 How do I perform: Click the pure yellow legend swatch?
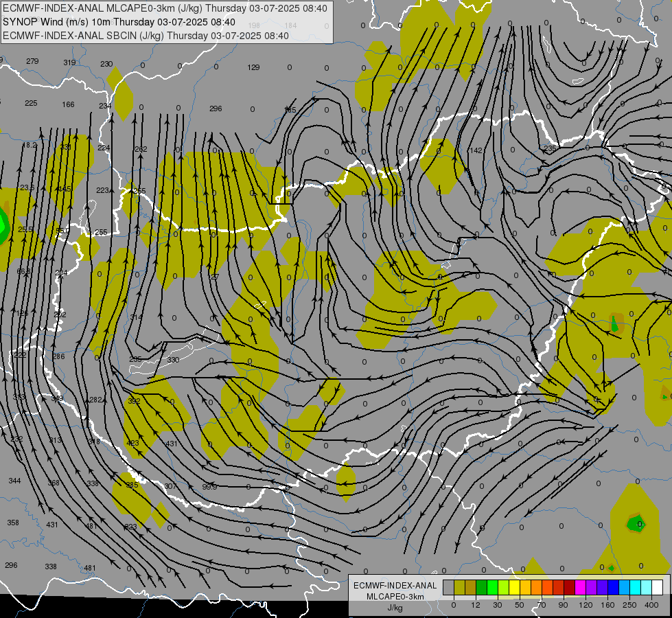click(x=514, y=588)
